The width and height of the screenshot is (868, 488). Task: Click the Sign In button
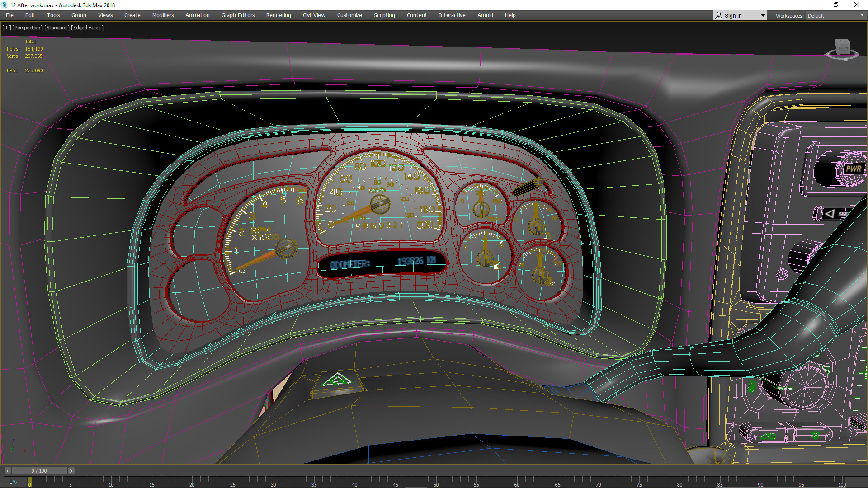(733, 15)
